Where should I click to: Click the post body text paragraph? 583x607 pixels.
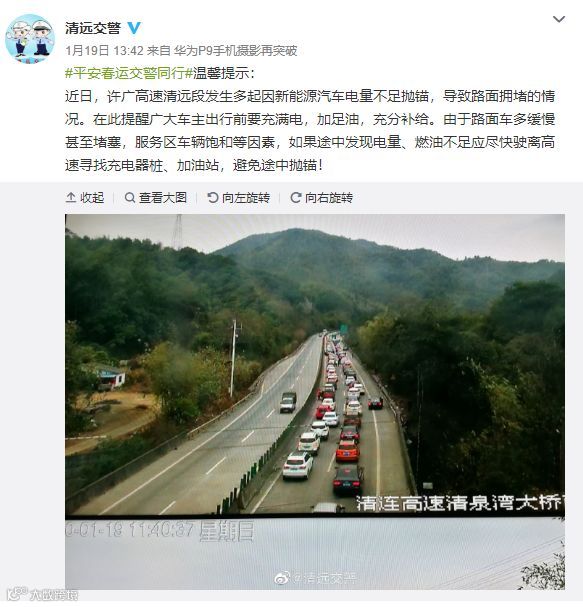tap(310, 130)
